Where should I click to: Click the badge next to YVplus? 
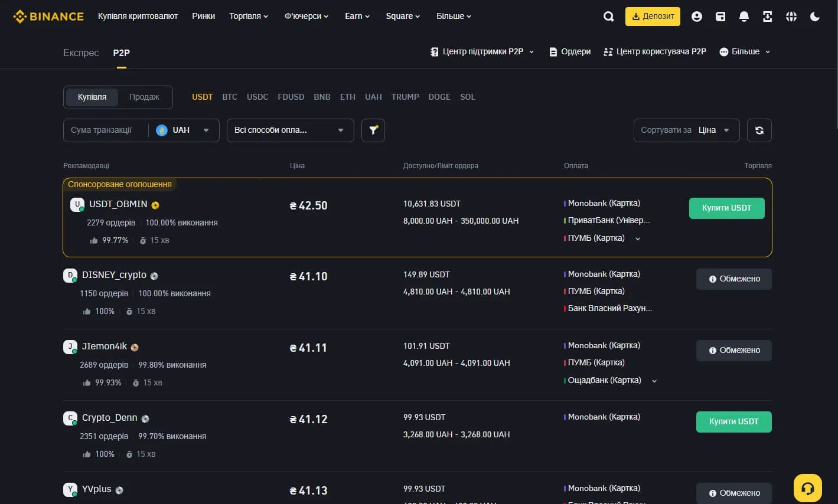119,490
